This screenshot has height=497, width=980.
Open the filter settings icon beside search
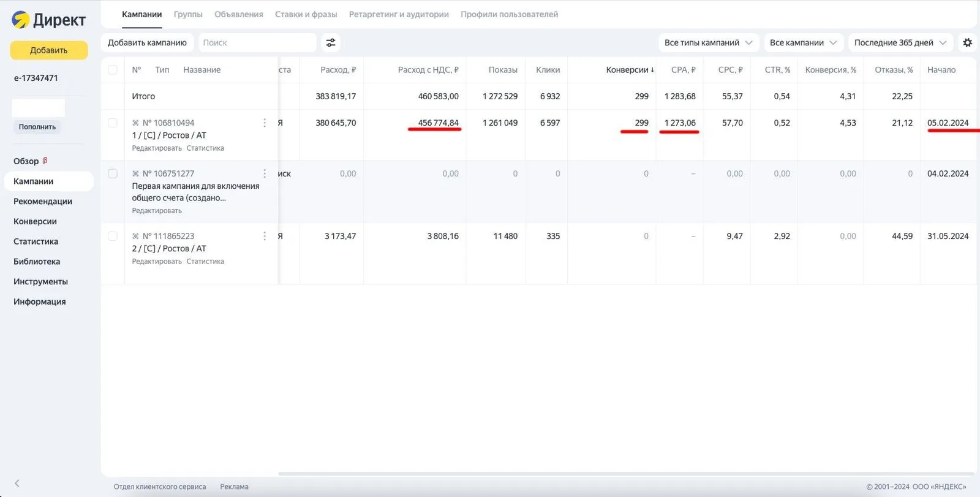[x=331, y=42]
